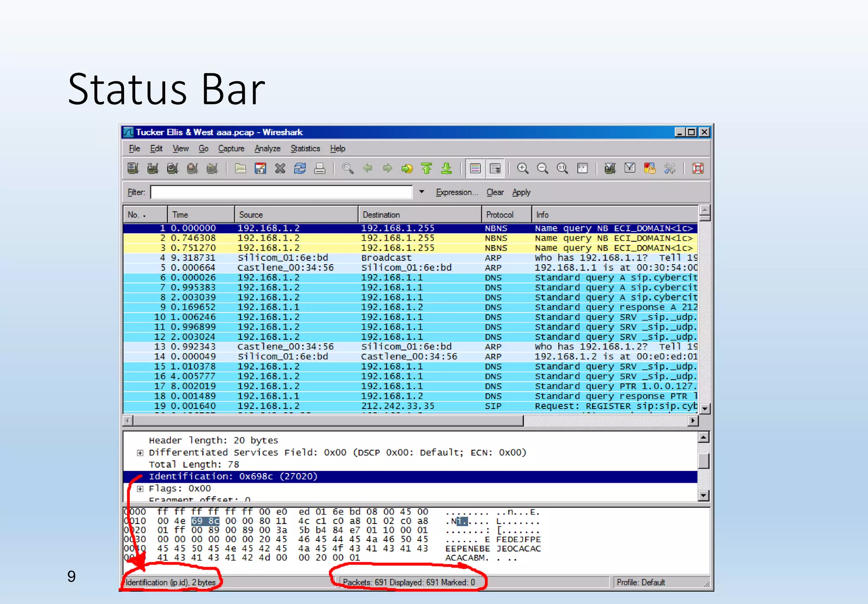Open the View menu

tap(181, 149)
